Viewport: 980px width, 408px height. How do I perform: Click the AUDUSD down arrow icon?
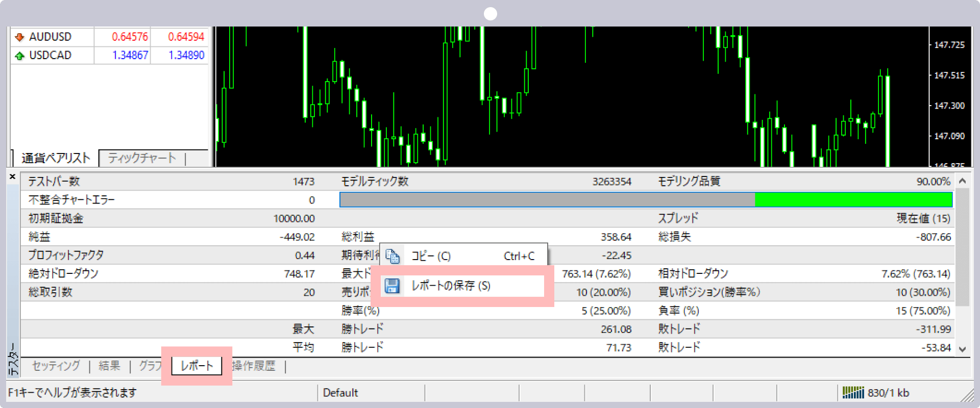[x=20, y=37]
